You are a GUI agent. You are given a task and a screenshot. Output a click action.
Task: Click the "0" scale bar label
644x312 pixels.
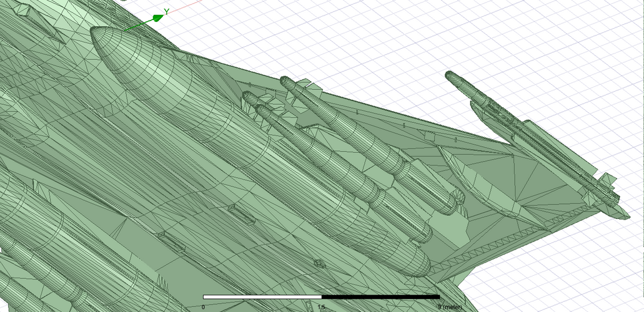point(203,307)
